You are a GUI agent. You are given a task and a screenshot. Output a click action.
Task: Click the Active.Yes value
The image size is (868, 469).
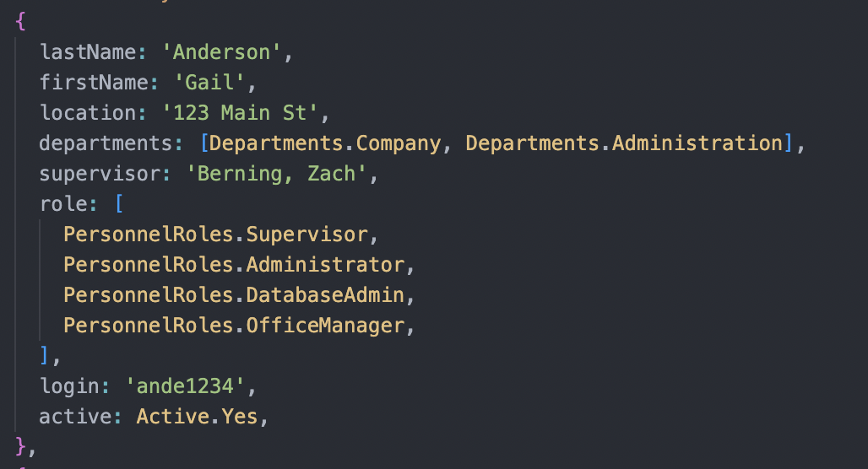pyautogui.click(x=197, y=417)
